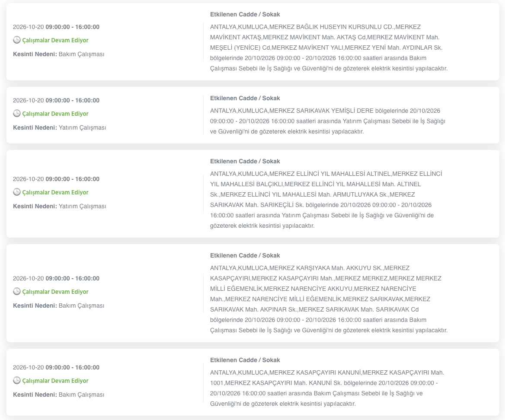Click the Etkilenen Cadde / Sokak heading above KARŞIYAKA

245,255
